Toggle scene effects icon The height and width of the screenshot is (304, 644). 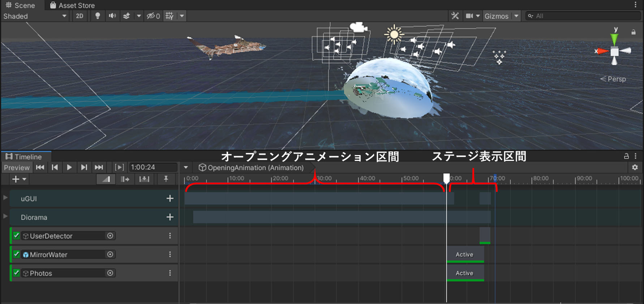tap(126, 16)
